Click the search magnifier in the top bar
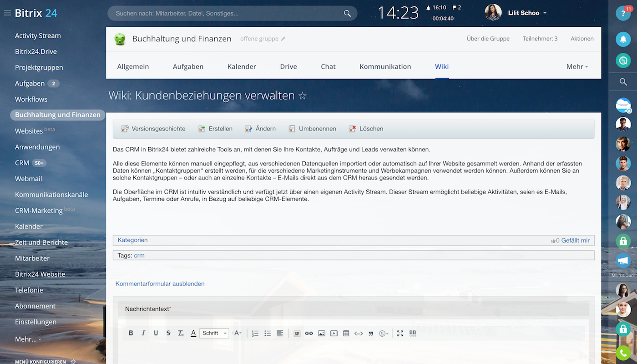This screenshot has height=364, width=637. tap(347, 13)
